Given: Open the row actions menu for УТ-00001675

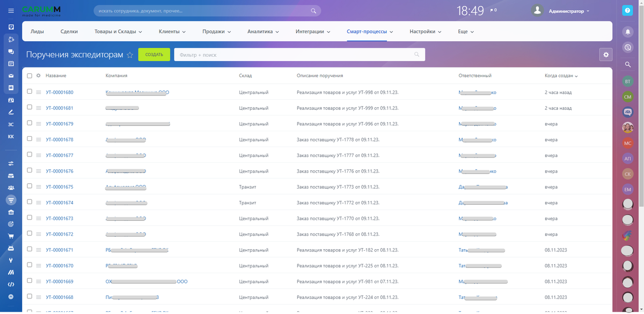Looking at the screenshot, I should coord(38,187).
